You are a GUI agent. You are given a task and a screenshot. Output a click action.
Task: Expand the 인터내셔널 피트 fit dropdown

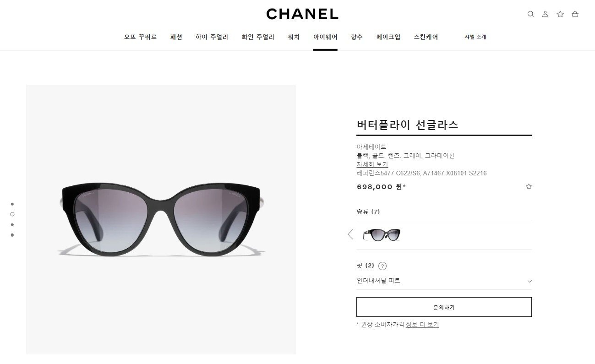pos(444,281)
